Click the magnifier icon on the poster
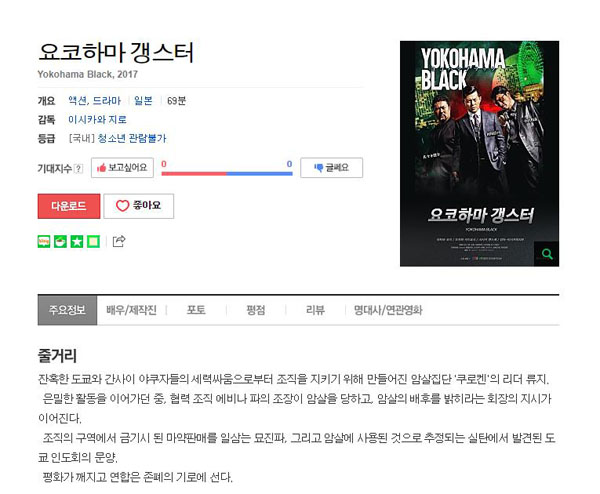The width and height of the screenshot is (600, 494). pyautogui.click(x=546, y=254)
